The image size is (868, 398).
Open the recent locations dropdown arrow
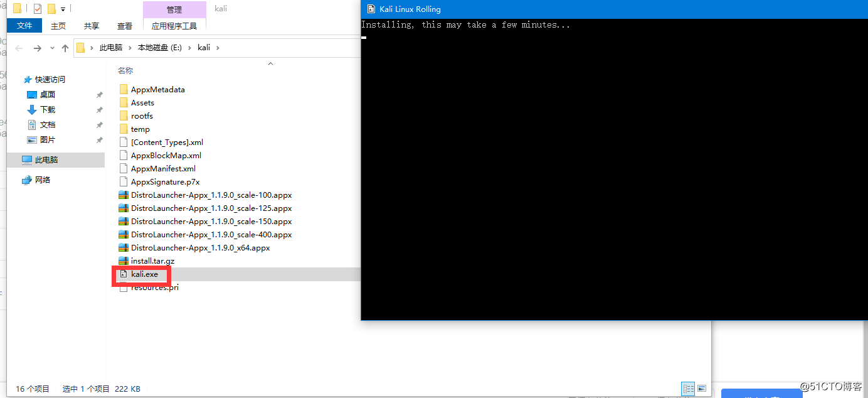point(52,48)
